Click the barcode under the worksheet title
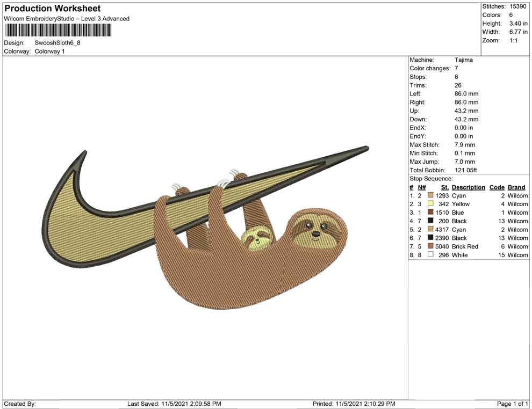This screenshot has width=532, height=409. [57, 31]
